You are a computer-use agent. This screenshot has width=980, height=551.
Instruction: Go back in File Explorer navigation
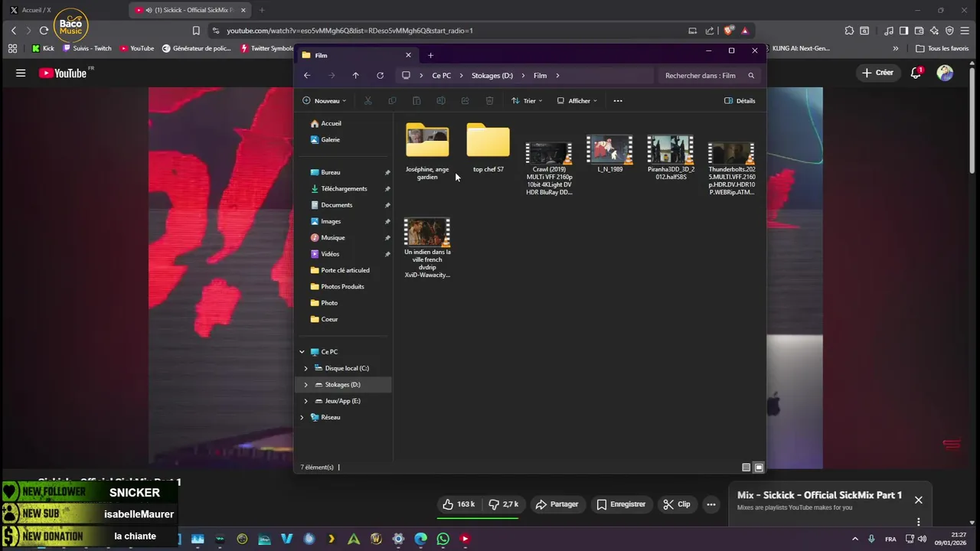307,76
